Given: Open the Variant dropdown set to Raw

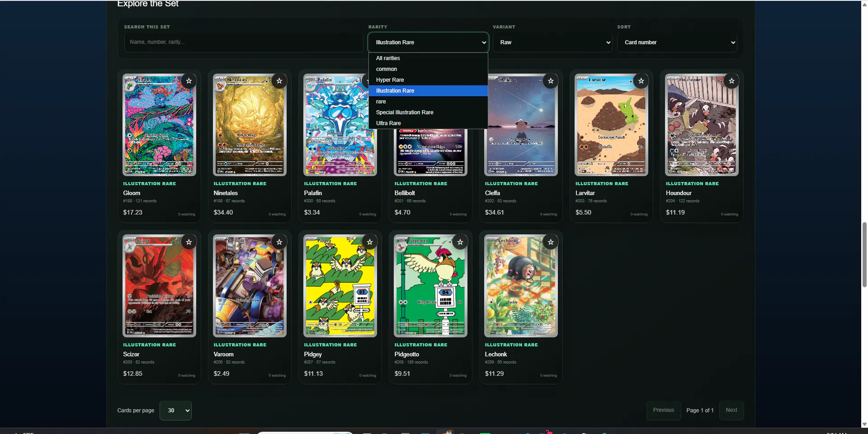Looking at the screenshot, I should (552, 42).
